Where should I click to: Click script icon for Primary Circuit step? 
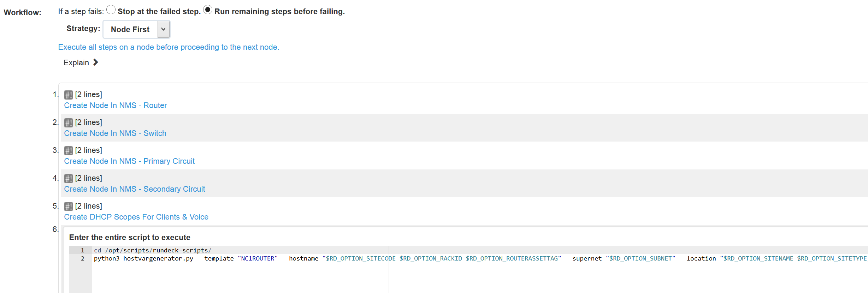(x=68, y=150)
